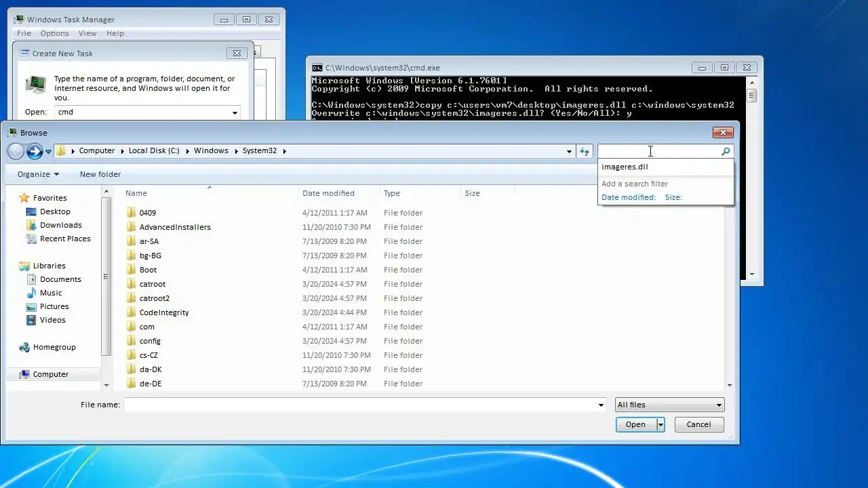Click Local Disk (C:) in breadcrumb
868x488 pixels.
[x=154, y=150]
